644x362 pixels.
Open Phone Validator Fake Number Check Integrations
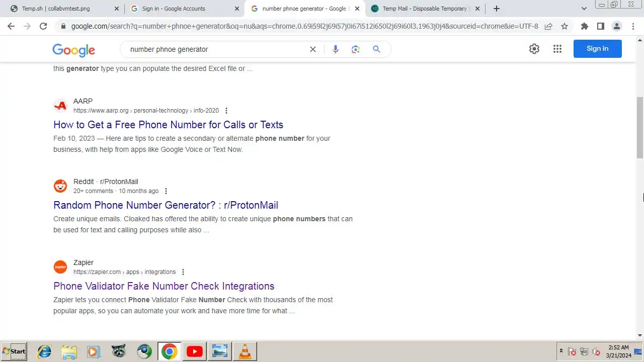click(164, 286)
